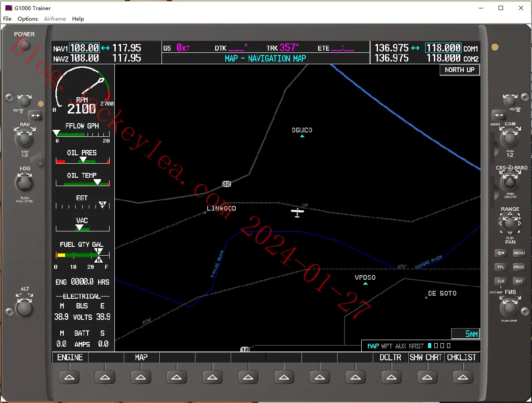
Task: Click the Direct-To button on the panel
Action: [501, 253]
